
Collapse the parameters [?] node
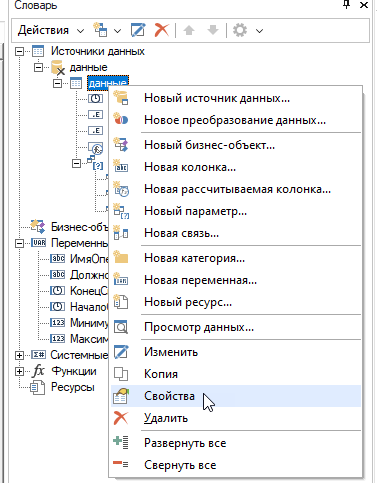click(77, 163)
